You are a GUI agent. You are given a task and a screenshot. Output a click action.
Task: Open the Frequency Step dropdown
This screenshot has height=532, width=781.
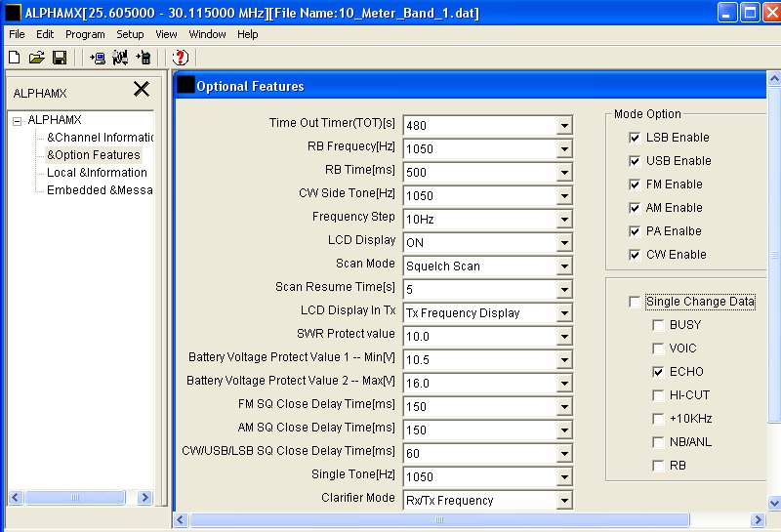[563, 220]
